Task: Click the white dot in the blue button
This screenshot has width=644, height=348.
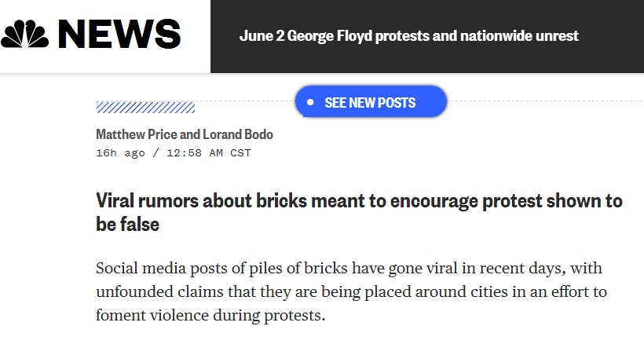Action: pyautogui.click(x=310, y=102)
